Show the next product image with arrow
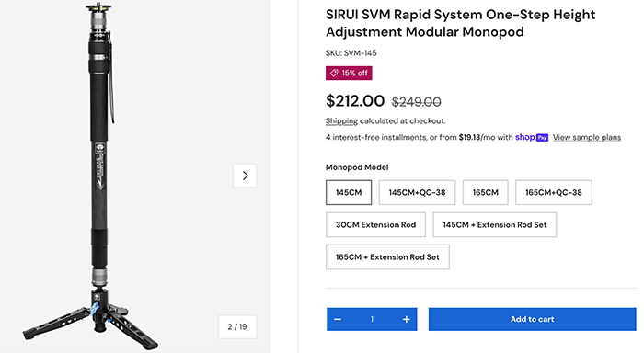644x353 pixels. coord(245,176)
